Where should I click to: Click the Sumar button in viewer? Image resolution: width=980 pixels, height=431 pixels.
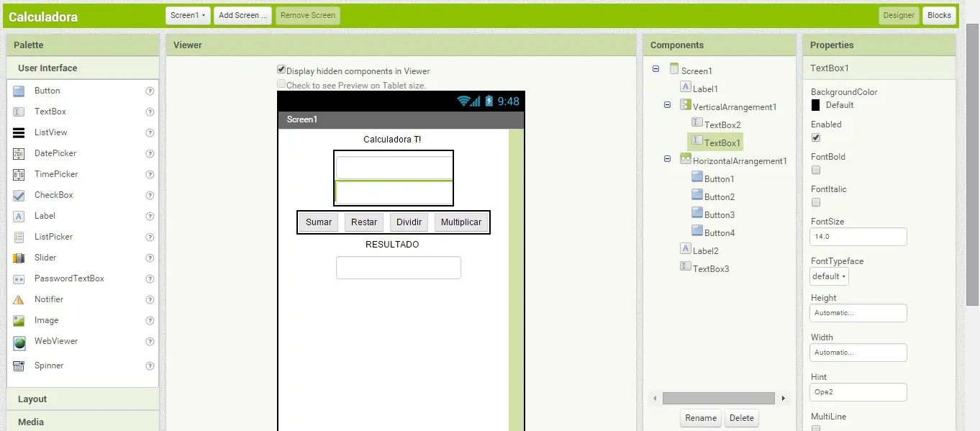319,222
